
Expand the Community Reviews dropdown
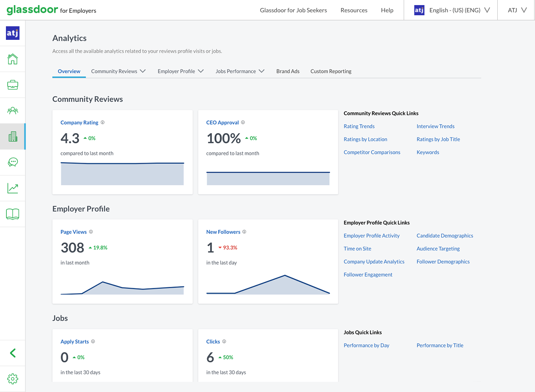(119, 71)
